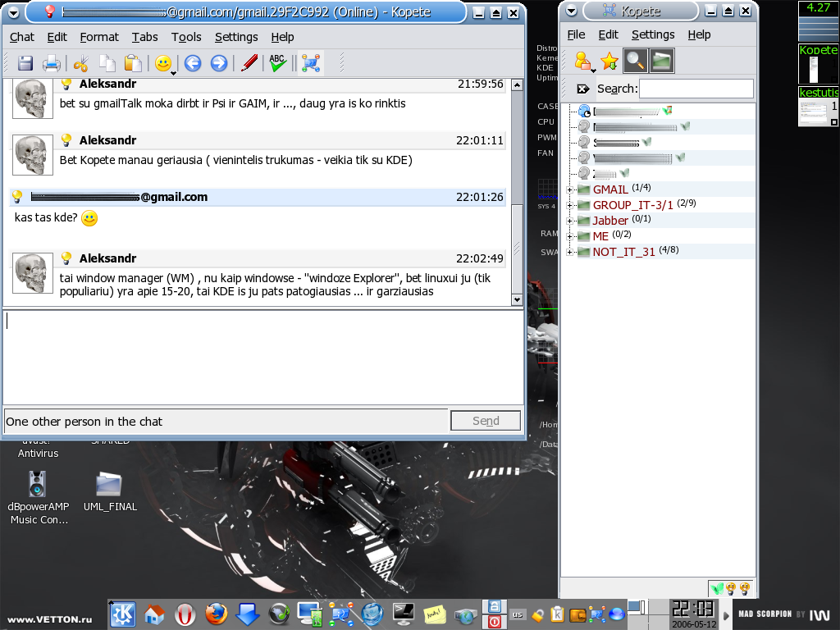
Task: Toggle the green folder show empty groups button
Action: tap(662, 61)
